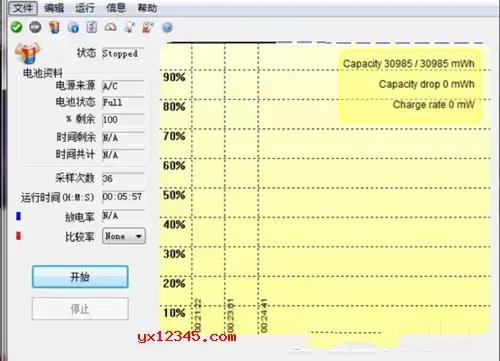Screen dimensions: 500x361
Task: Open the checklist configuration toolbar icon
Action: pyautogui.click(x=92, y=27)
